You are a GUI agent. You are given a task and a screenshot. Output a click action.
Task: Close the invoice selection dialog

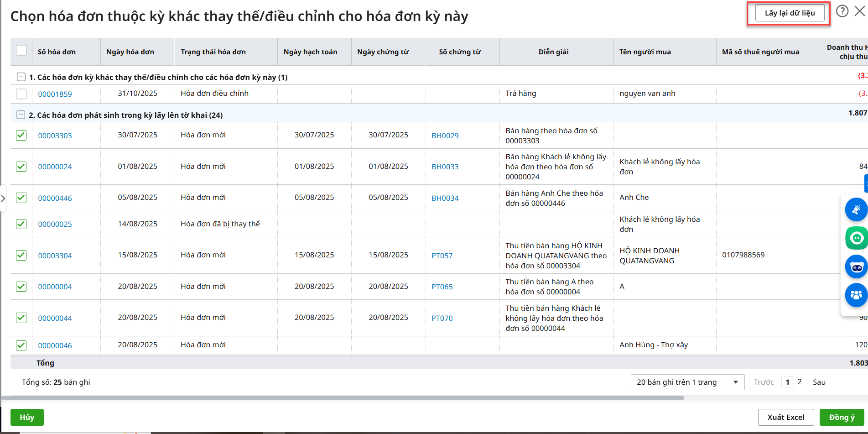coord(860,11)
